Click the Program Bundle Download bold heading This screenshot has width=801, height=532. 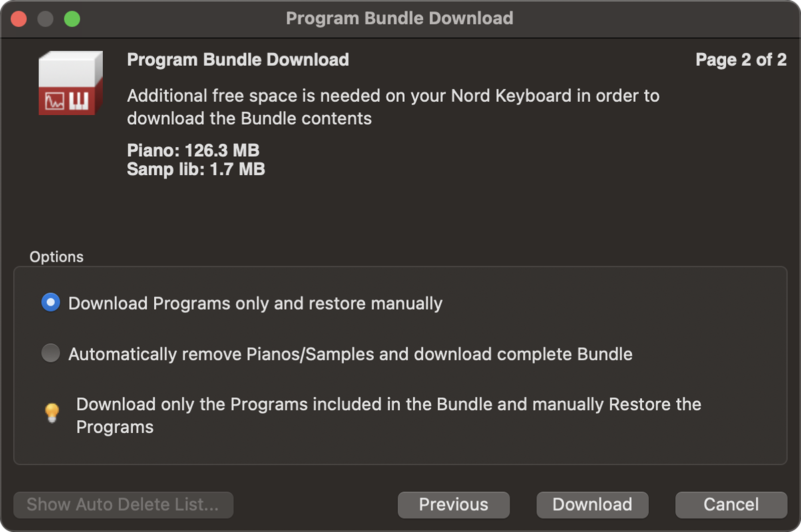[x=238, y=60]
